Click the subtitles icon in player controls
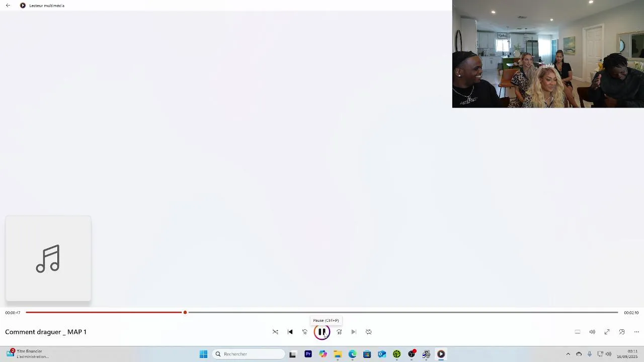Viewport: 644px width, 362px height. coord(578,332)
